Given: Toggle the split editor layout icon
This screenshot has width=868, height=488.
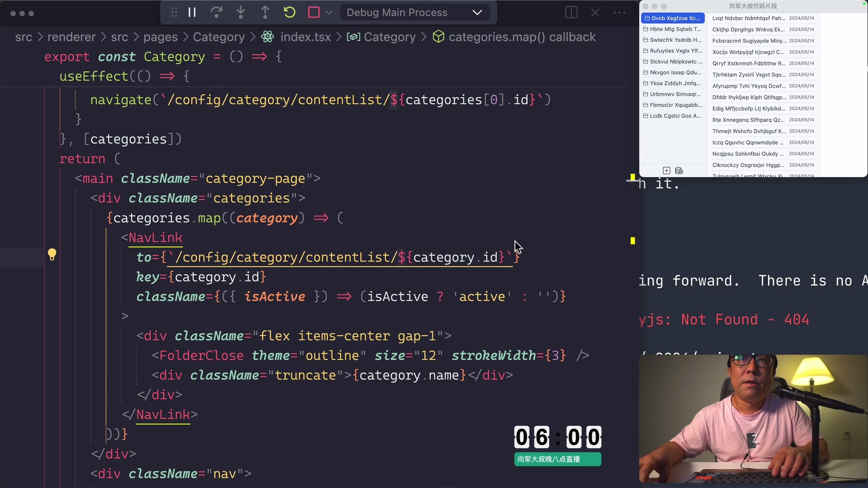Looking at the screenshot, I should [571, 12].
